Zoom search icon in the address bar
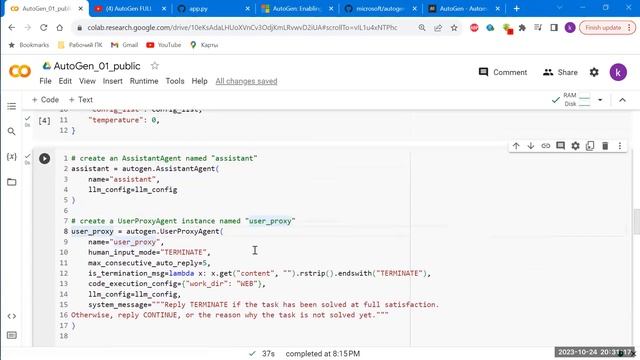 point(422,28)
